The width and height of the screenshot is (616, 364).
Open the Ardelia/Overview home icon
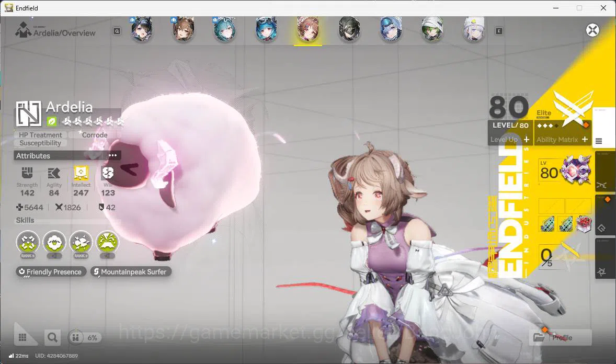pos(23,30)
